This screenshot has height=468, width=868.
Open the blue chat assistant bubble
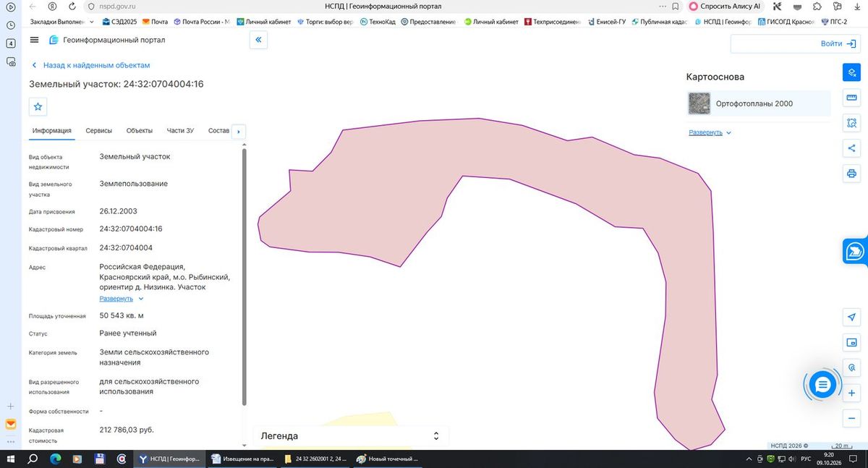click(822, 386)
